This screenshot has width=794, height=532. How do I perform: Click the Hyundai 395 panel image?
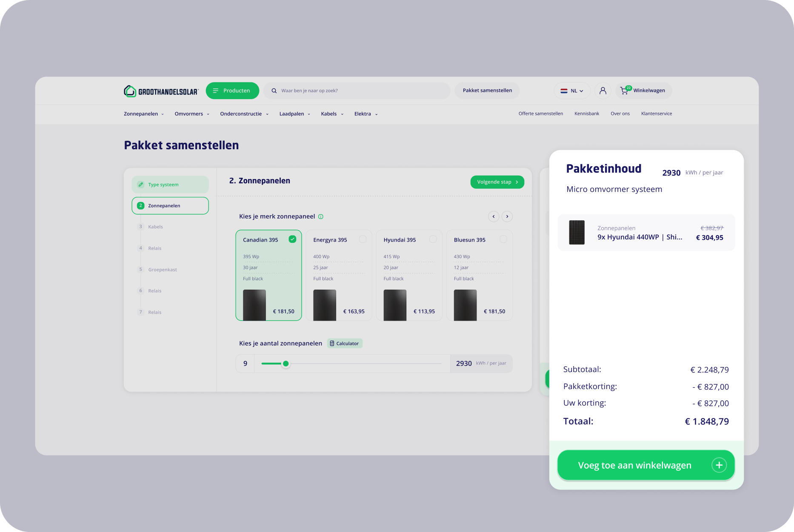tap(395, 305)
